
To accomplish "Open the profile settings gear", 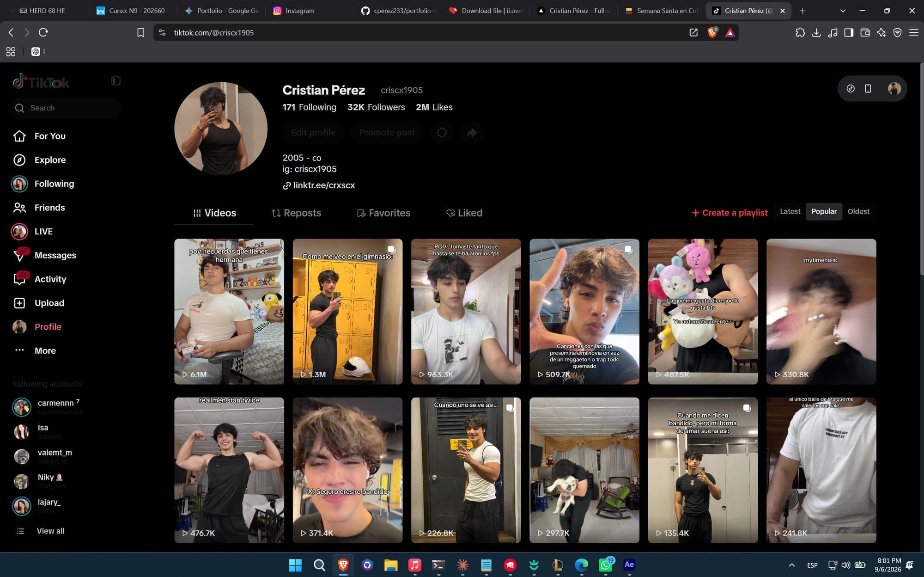I will 442,133.
